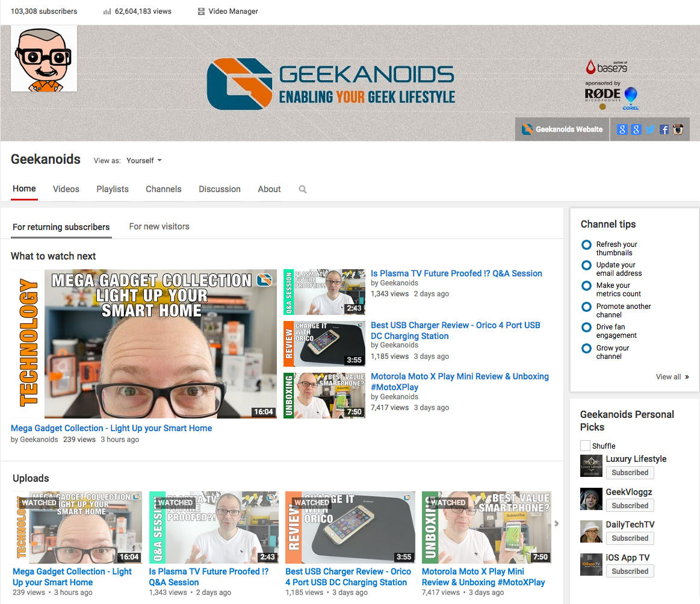Viewport: 700px width, 604px height.
Task: Select the For returning subscribers tab
Action: [x=61, y=227]
